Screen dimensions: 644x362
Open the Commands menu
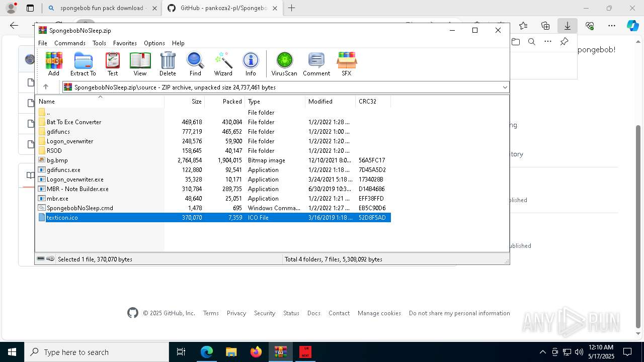[70, 43]
